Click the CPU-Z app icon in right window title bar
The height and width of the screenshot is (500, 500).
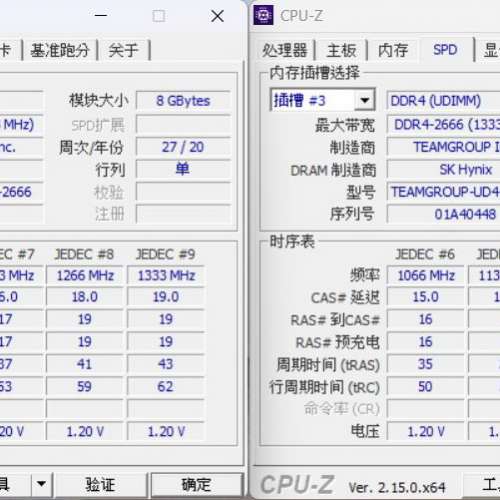pyautogui.click(x=263, y=15)
